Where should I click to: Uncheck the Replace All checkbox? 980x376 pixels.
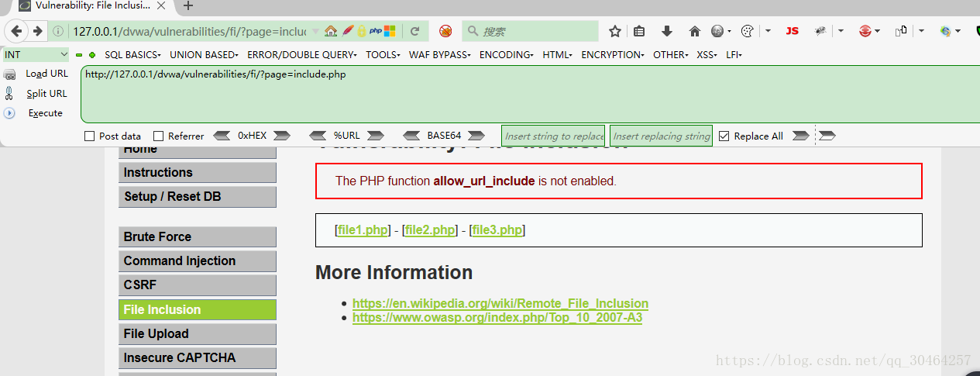tap(724, 136)
